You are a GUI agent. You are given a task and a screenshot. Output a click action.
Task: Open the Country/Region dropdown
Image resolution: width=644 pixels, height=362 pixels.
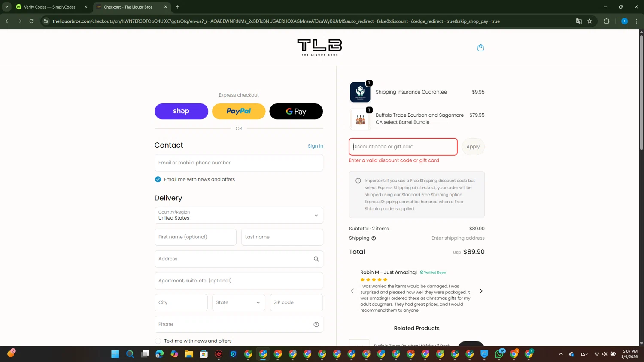point(239,215)
